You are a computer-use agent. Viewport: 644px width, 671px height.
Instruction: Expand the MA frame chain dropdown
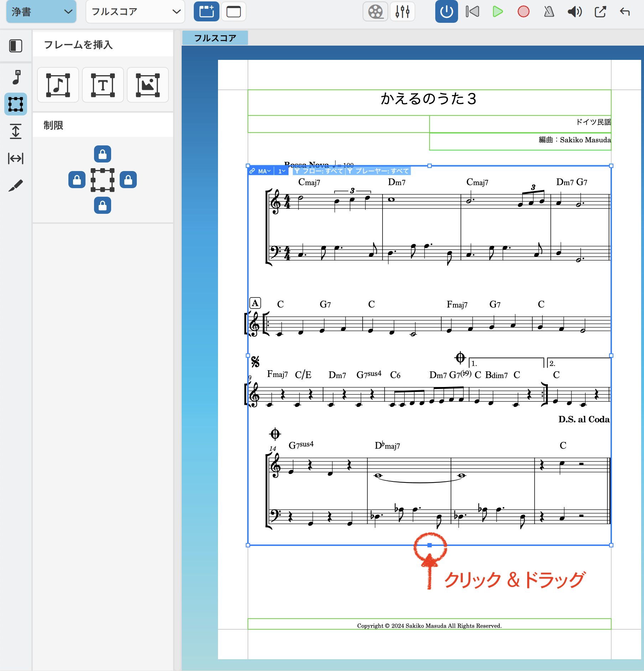[264, 171]
